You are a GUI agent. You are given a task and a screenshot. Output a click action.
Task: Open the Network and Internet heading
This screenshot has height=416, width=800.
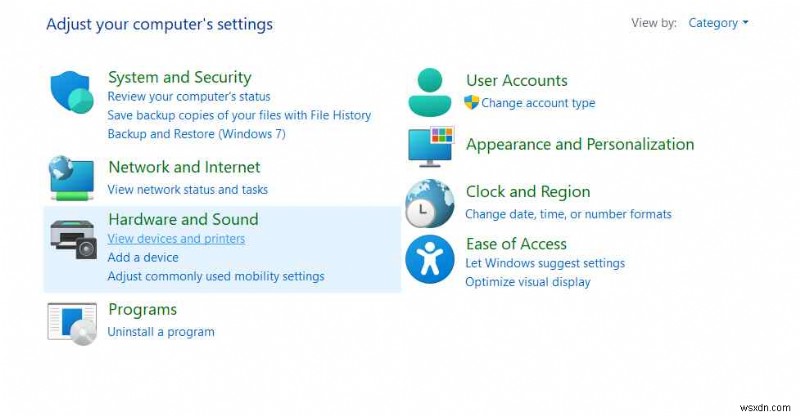pyautogui.click(x=184, y=167)
